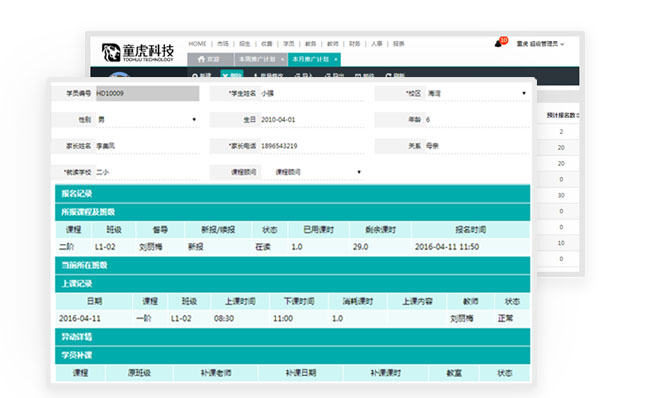
Task: Toggle the 上课记录 section header
Action: (293, 284)
